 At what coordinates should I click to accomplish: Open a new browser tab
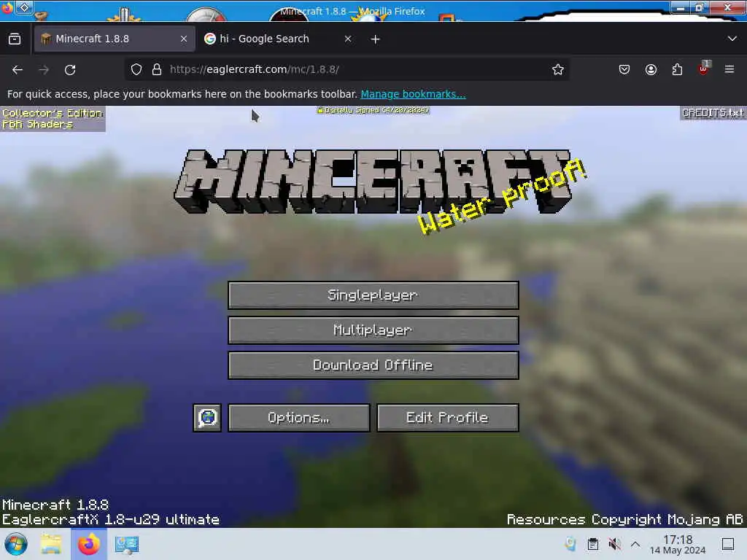376,39
